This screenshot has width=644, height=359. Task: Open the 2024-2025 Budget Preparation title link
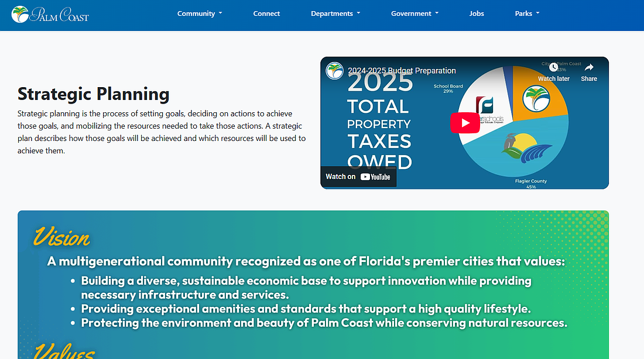click(402, 70)
